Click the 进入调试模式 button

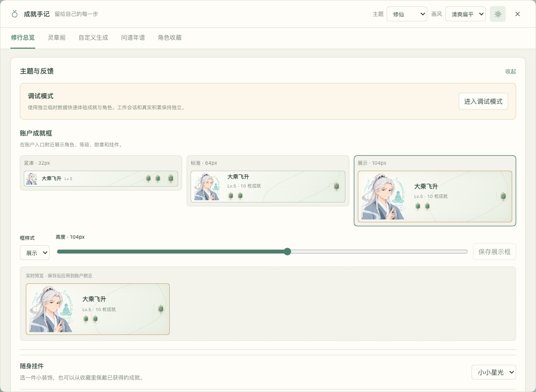tap(483, 102)
